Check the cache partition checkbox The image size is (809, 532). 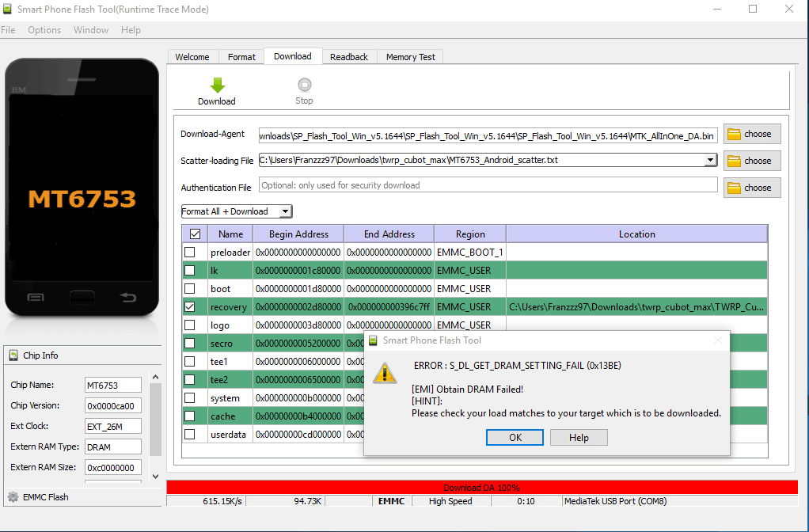pyautogui.click(x=190, y=416)
